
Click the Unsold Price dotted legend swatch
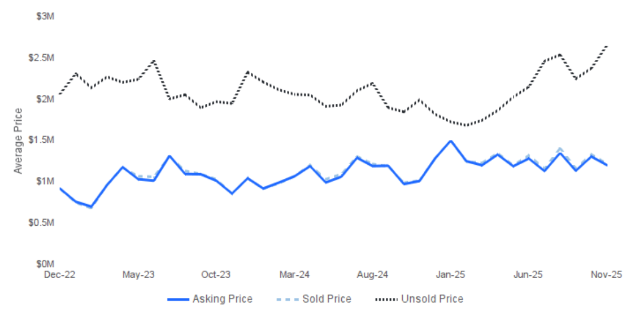click(x=385, y=299)
